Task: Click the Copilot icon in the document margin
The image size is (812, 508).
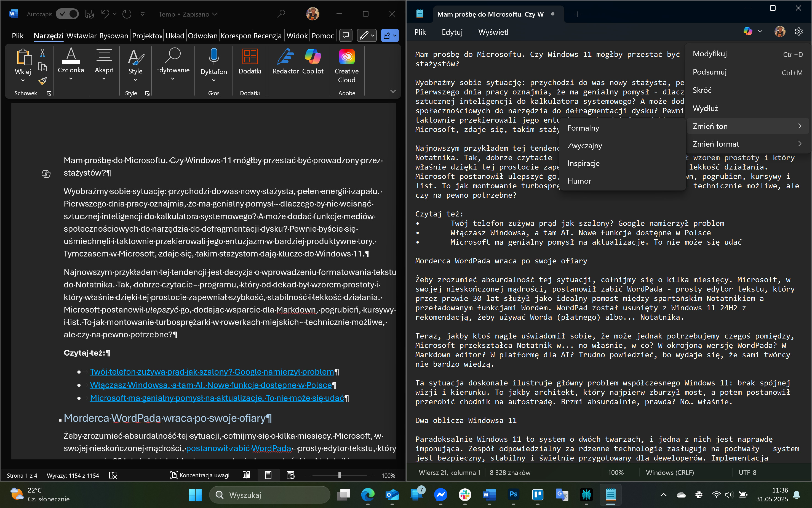Action: point(46,174)
